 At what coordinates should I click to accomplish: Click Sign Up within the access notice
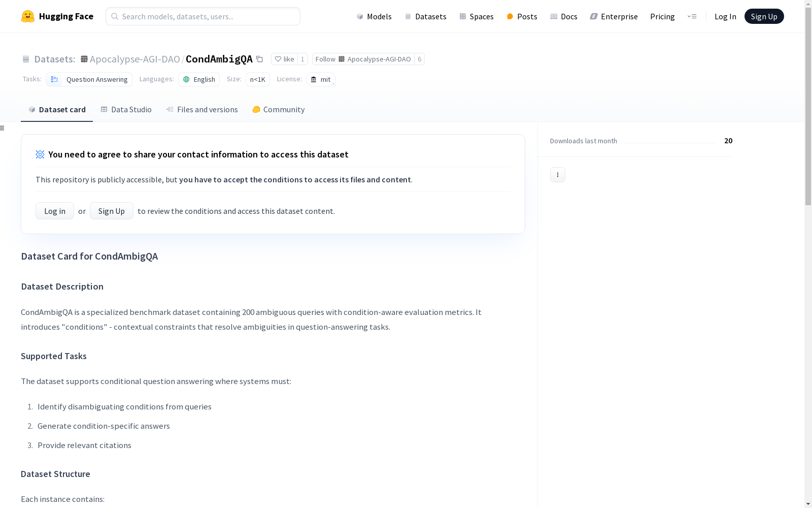pos(112,211)
